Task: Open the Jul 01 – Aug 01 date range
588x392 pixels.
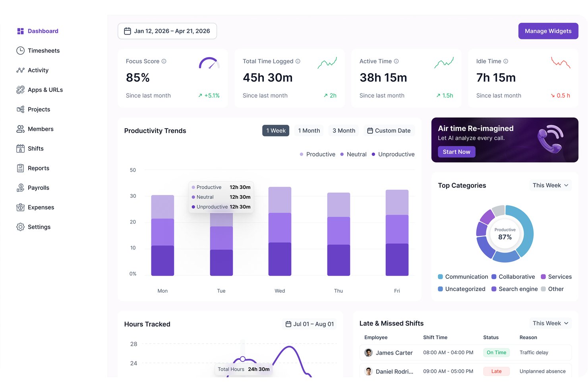Action: click(x=309, y=324)
